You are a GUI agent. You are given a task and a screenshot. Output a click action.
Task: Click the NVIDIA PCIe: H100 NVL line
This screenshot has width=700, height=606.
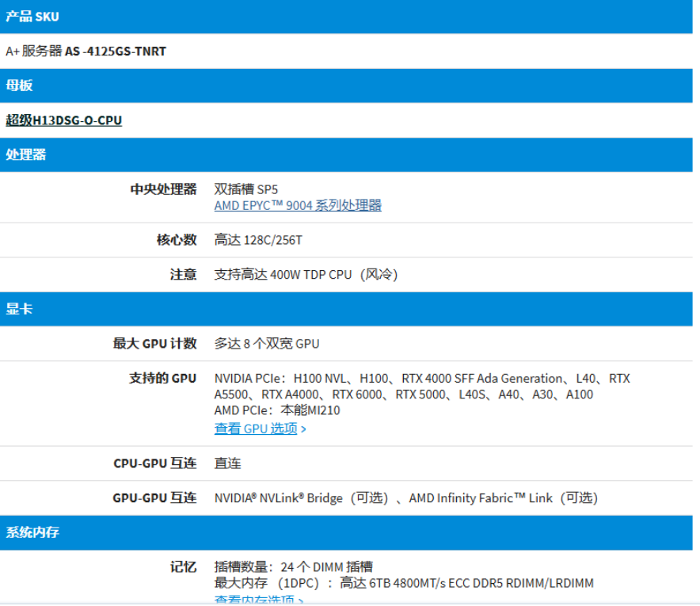(422, 378)
